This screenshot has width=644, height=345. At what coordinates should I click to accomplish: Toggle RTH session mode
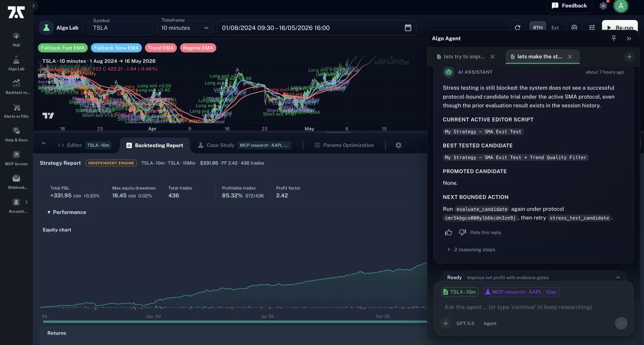click(538, 28)
